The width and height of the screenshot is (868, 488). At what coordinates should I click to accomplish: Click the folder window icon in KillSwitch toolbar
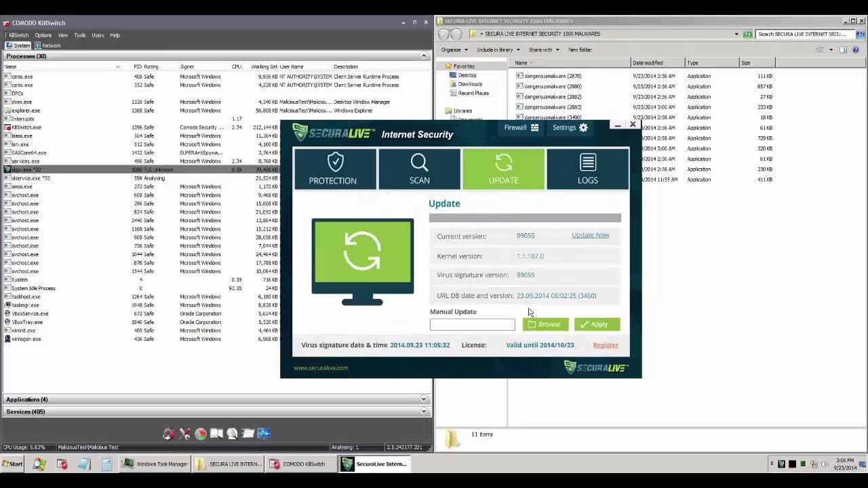[x=248, y=434]
